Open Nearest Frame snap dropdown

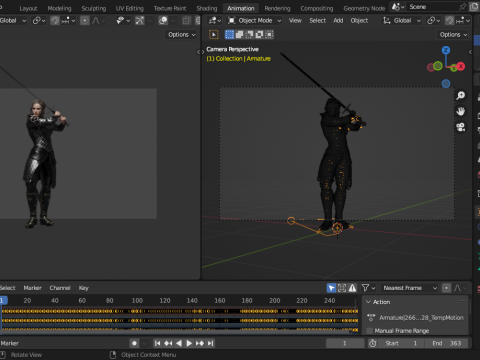pyautogui.click(x=409, y=288)
